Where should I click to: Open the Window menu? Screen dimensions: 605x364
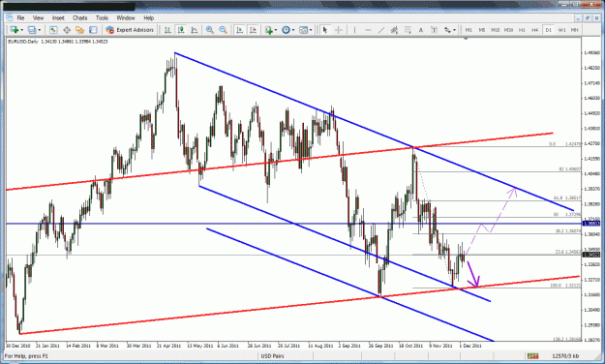pyautogui.click(x=126, y=17)
